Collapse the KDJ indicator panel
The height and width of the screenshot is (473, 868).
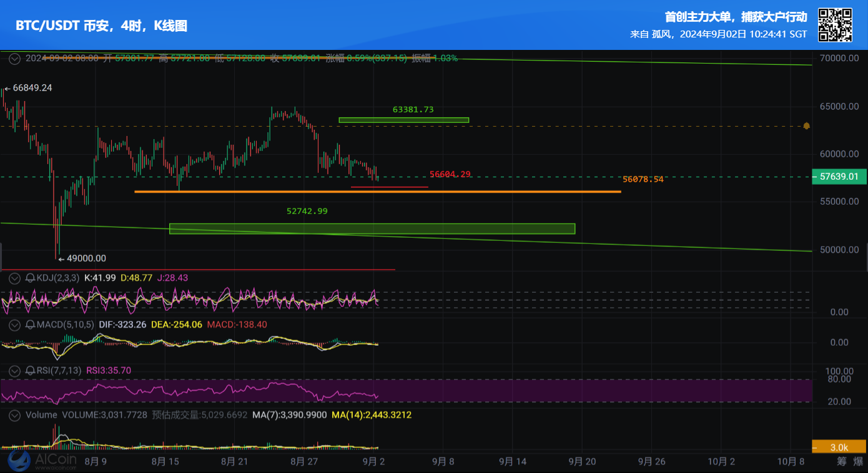pyautogui.click(x=14, y=278)
